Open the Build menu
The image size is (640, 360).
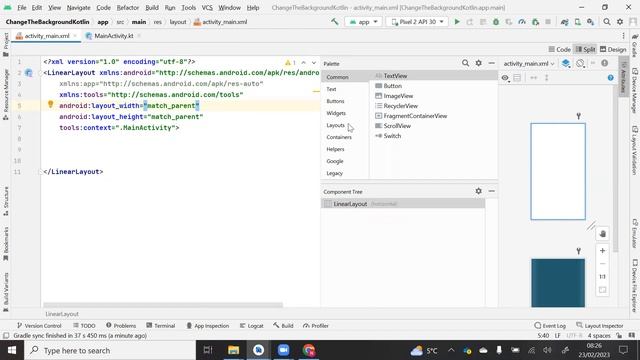pos(152,7)
